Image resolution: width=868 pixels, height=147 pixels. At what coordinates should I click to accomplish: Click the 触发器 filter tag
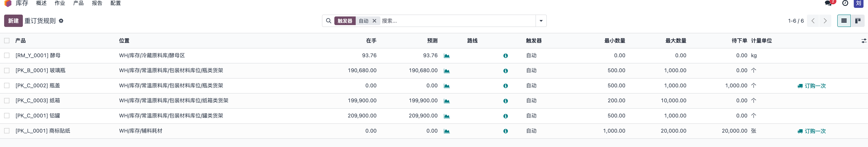[345, 21]
